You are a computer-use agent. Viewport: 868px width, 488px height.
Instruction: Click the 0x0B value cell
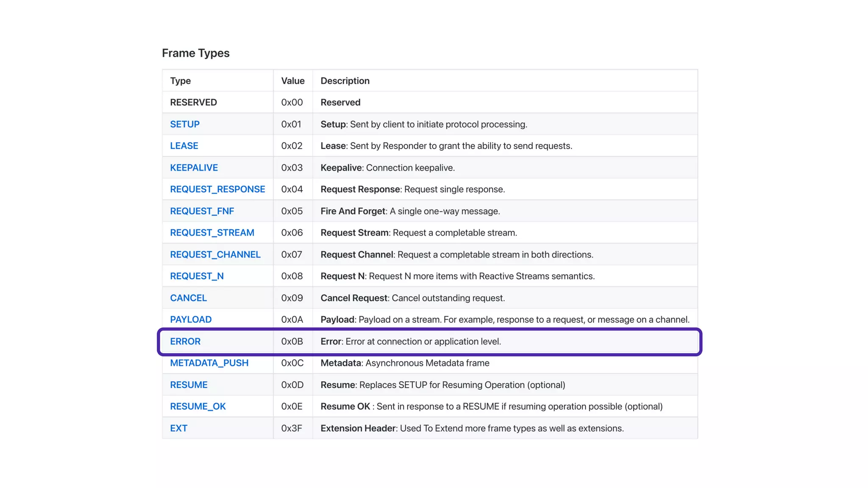292,341
